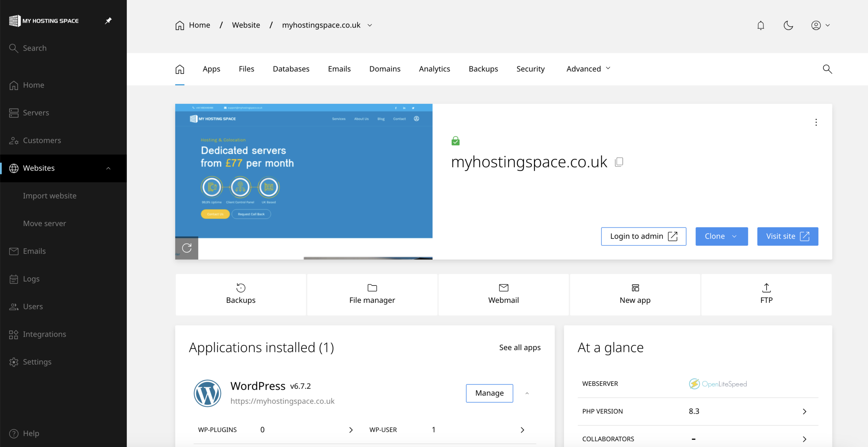Open WP-PLUGINS row arrow
Screen dimensions: 868x447
(351, 430)
